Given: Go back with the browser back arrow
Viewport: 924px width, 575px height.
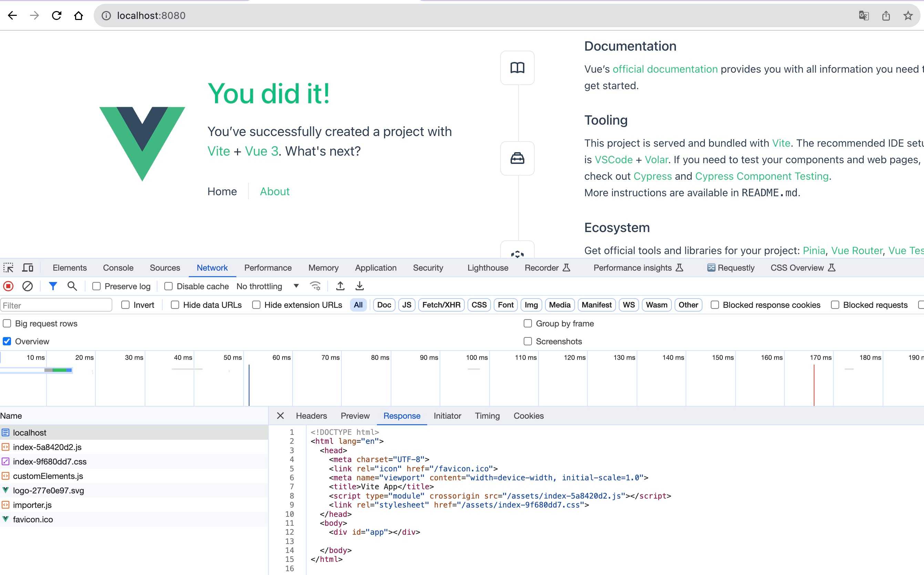Looking at the screenshot, I should [x=12, y=15].
